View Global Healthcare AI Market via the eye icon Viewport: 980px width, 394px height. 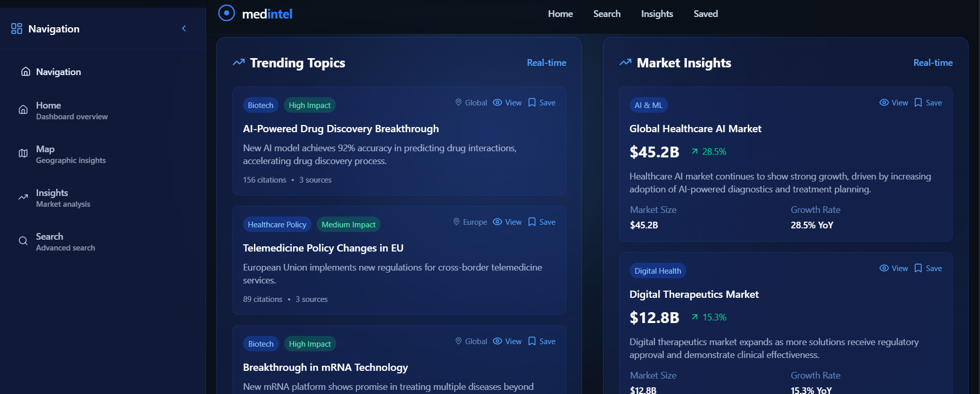[884, 102]
